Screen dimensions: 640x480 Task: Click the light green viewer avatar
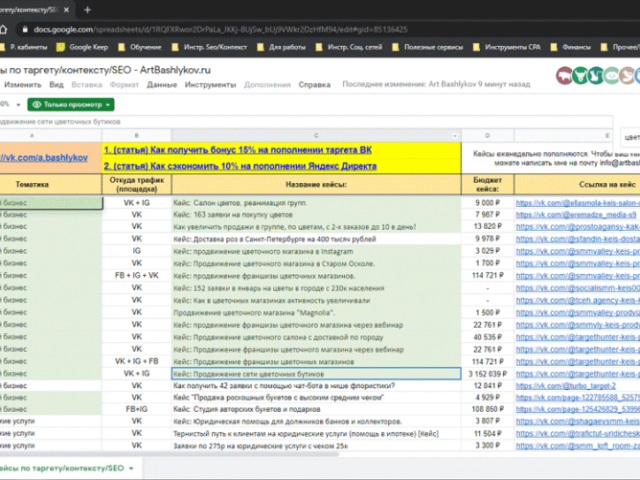611,76
